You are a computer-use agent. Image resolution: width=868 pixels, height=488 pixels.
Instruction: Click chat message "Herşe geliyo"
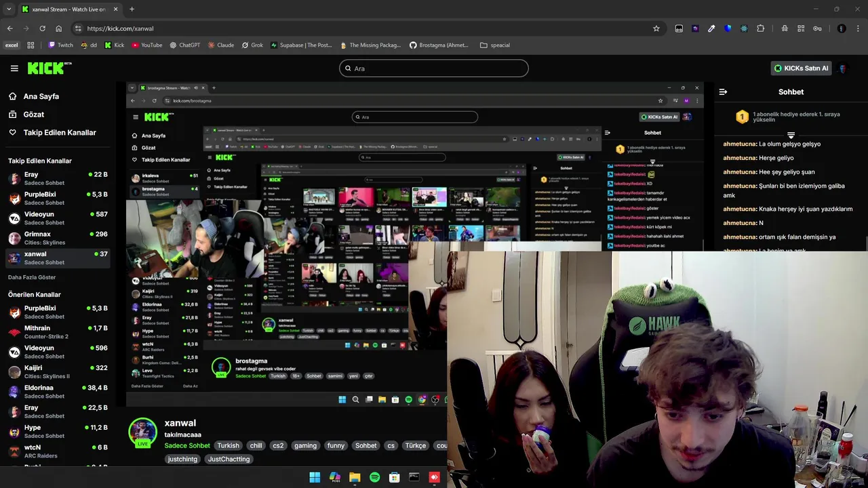tap(776, 158)
